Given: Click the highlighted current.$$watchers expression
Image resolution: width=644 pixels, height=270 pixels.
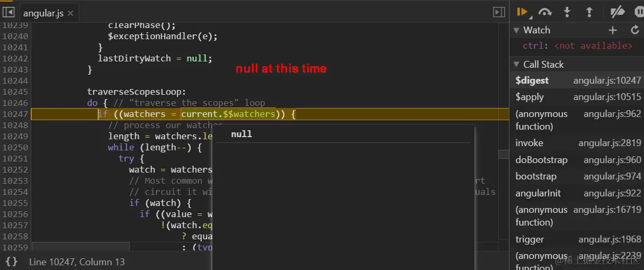Looking at the screenshot, I should [229, 114].
